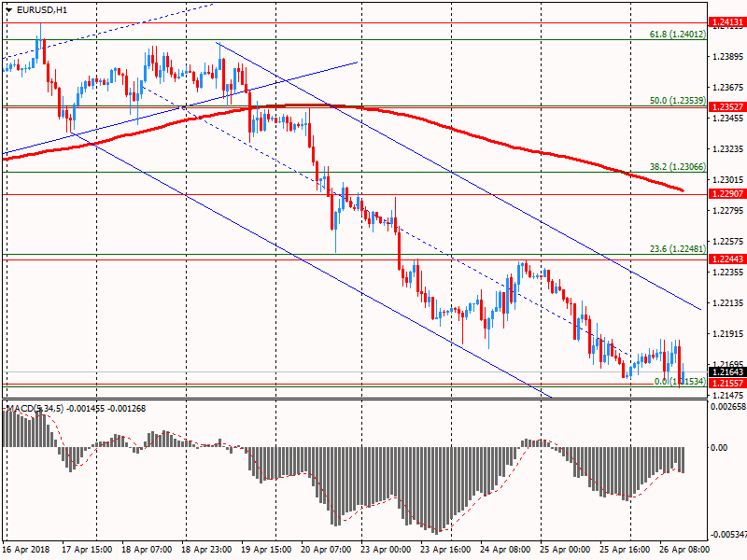Click the 23 Apr 00:00 time label
Viewport: 747px width, 560px height.
click(386, 550)
